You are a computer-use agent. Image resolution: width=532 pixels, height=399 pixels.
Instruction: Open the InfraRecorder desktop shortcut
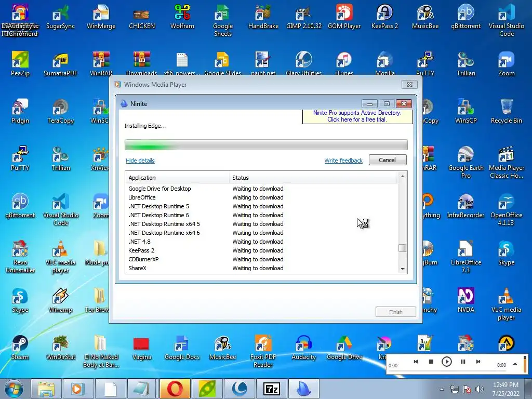point(466,206)
